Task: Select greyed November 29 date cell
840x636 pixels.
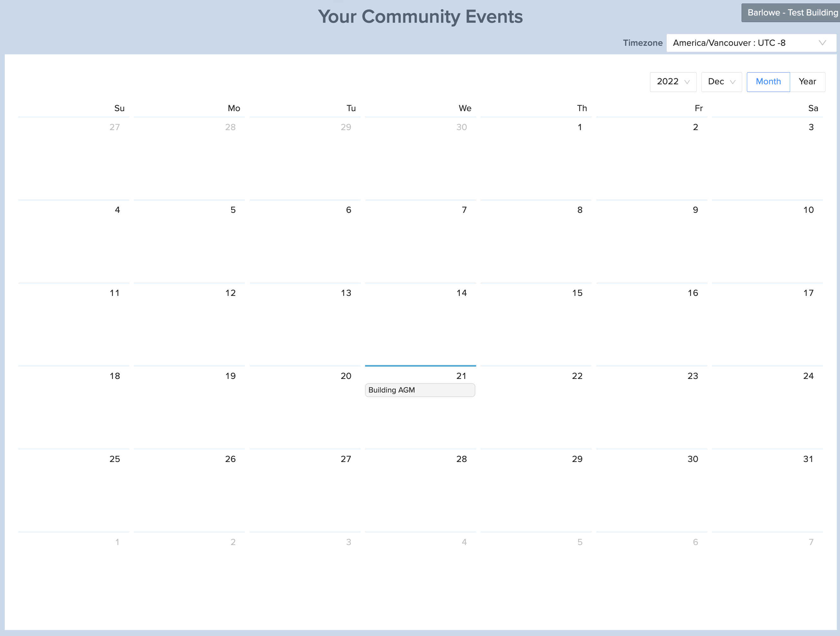Action: tap(305, 158)
